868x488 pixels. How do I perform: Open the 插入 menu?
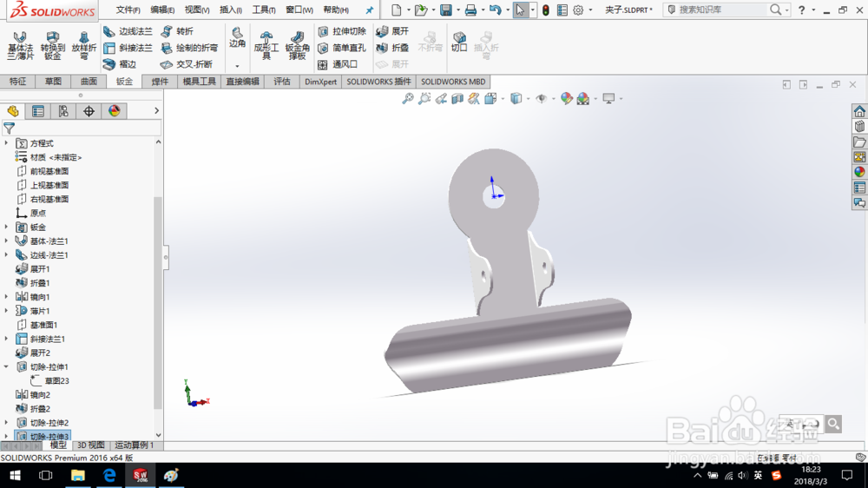pos(230,10)
